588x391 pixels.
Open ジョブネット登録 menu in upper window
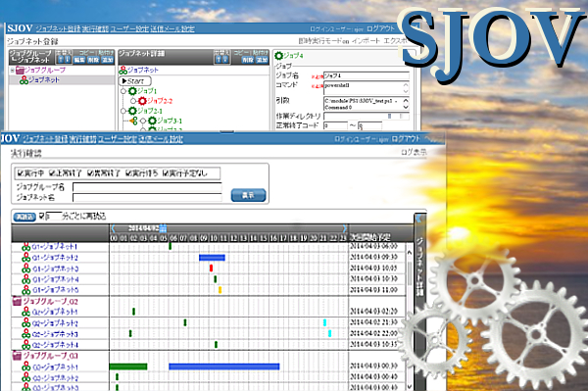point(59,28)
